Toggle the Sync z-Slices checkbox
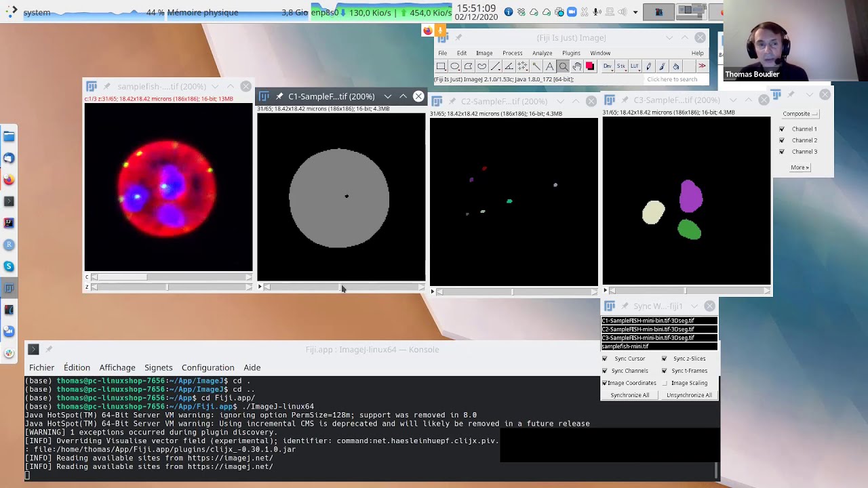 tap(665, 359)
